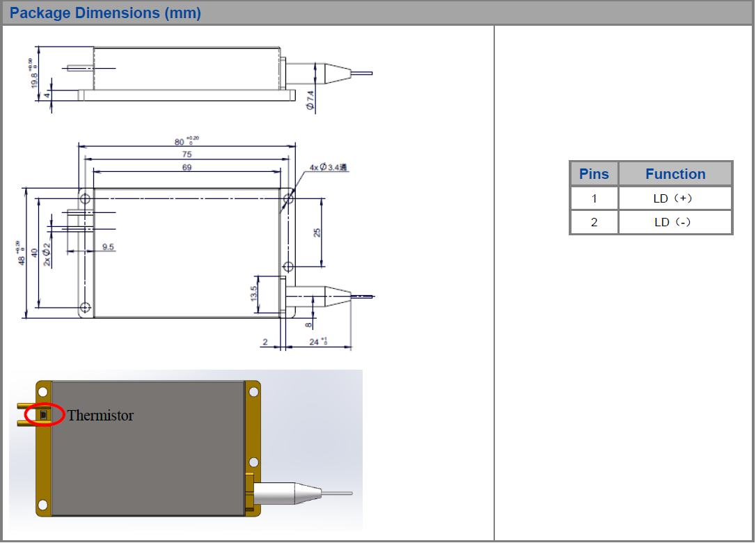Click the 9.5 pin length dimension
756x543 pixels.
[108, 247]
